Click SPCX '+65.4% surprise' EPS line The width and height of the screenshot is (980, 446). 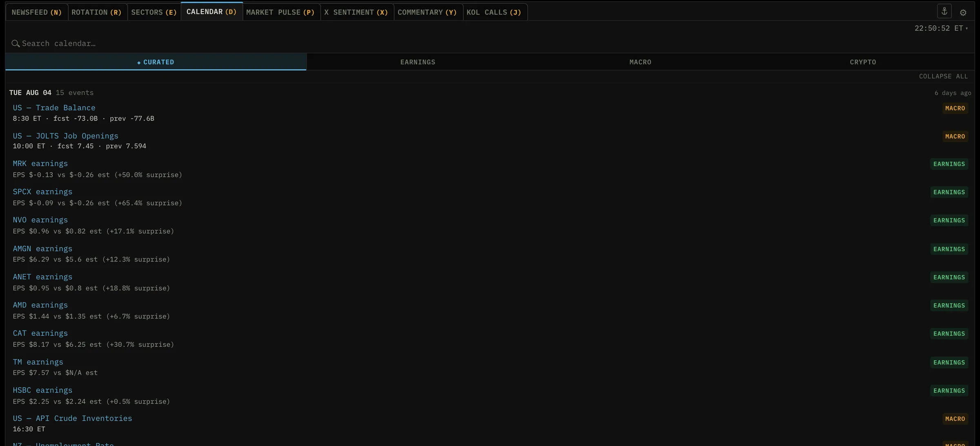[x=97, y=203]
